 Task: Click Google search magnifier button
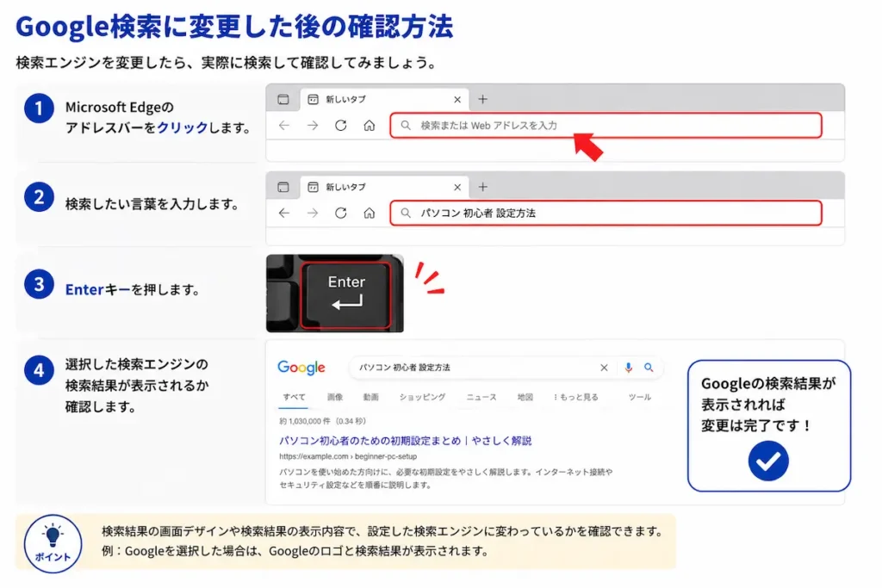click(x=649, y=368)
